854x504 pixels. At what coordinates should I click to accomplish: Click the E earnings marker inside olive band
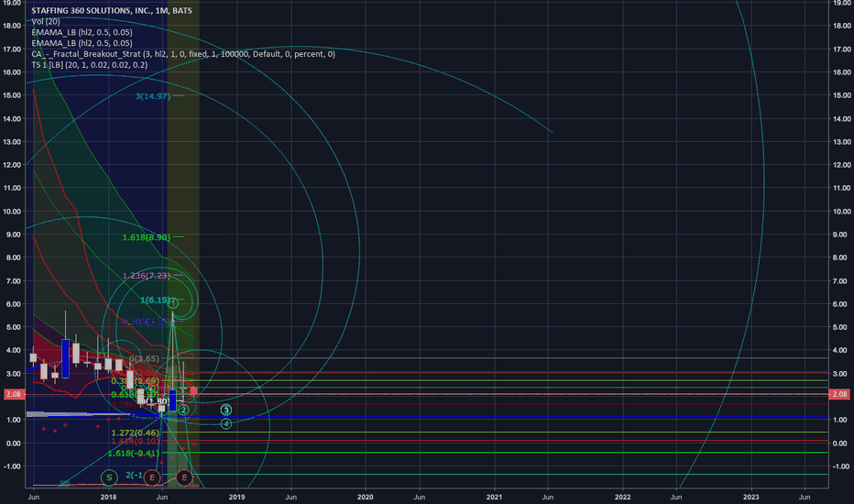pos(184,477)
